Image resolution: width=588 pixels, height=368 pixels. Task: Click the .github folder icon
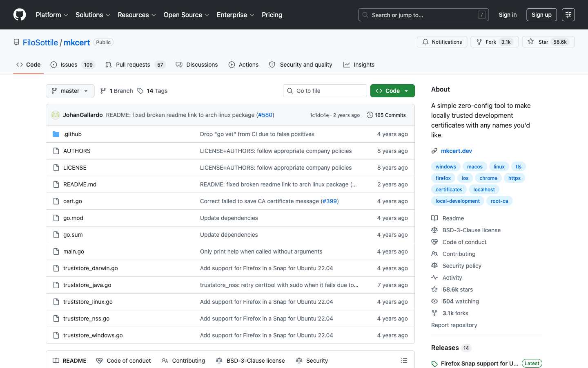coord(56,134)
